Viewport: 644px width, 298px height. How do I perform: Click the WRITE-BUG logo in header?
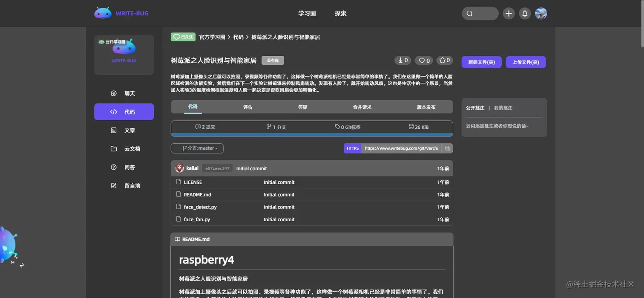(x=121, y=13)
